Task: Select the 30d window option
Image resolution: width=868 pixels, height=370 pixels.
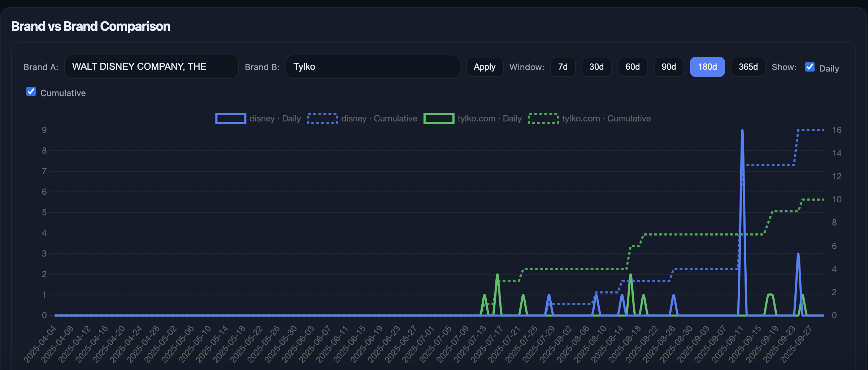Action: pyautogui.click(x=596, y=67)
